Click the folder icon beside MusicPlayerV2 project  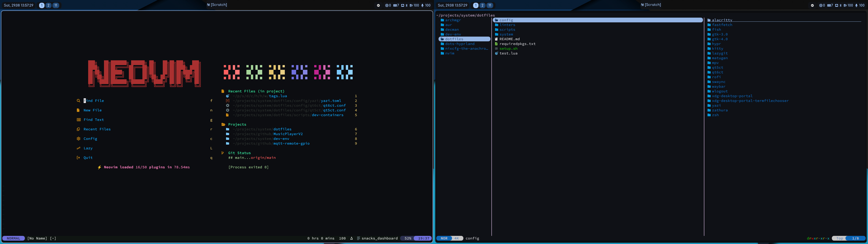pos(227,134)
